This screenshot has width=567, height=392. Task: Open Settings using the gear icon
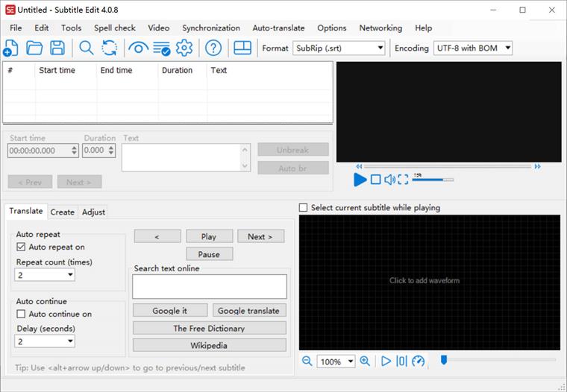tap(184, 48)
